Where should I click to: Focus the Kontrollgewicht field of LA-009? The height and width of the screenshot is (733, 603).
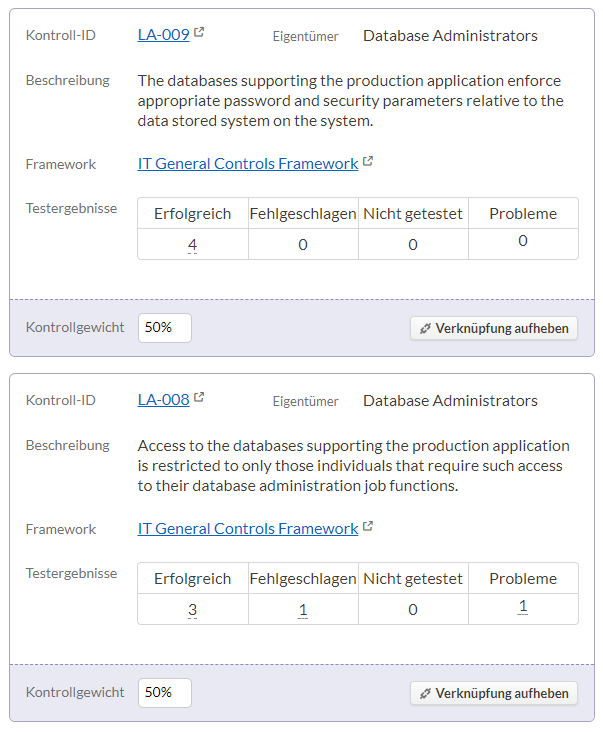tap(165, 328)
